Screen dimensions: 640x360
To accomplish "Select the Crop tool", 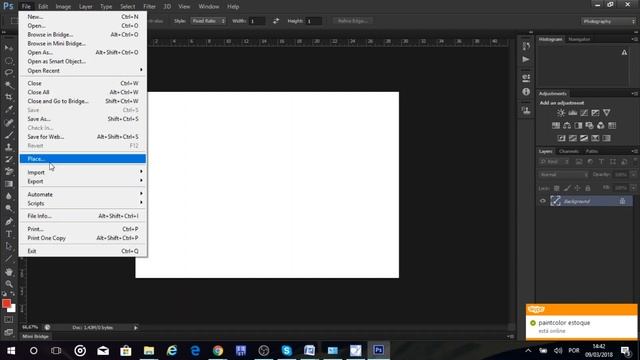I will [9, 97].
